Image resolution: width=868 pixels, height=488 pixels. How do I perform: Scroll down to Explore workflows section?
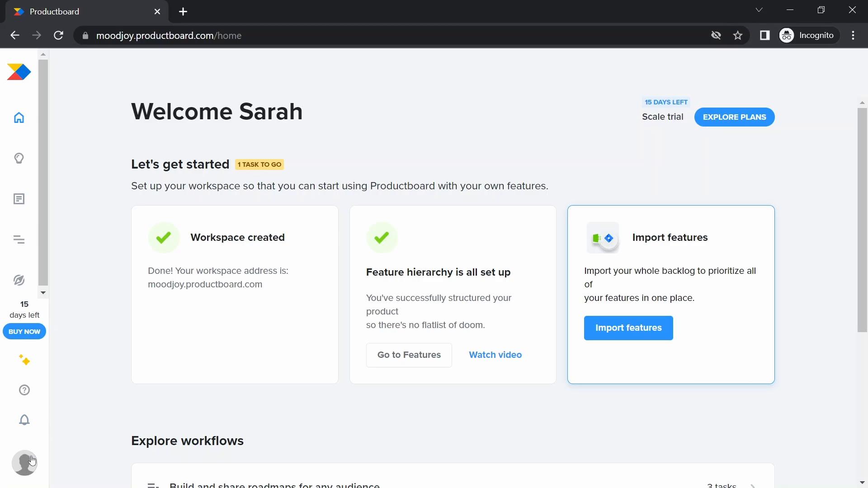[188, 441]
